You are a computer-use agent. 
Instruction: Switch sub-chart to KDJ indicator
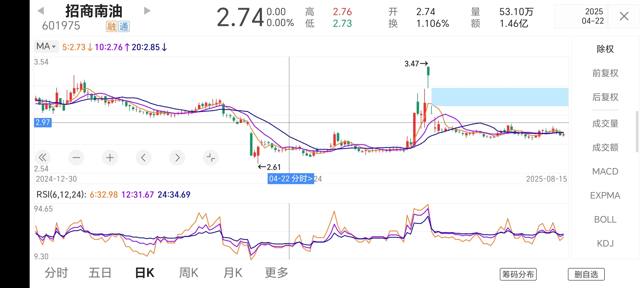(x=605, y=243)
